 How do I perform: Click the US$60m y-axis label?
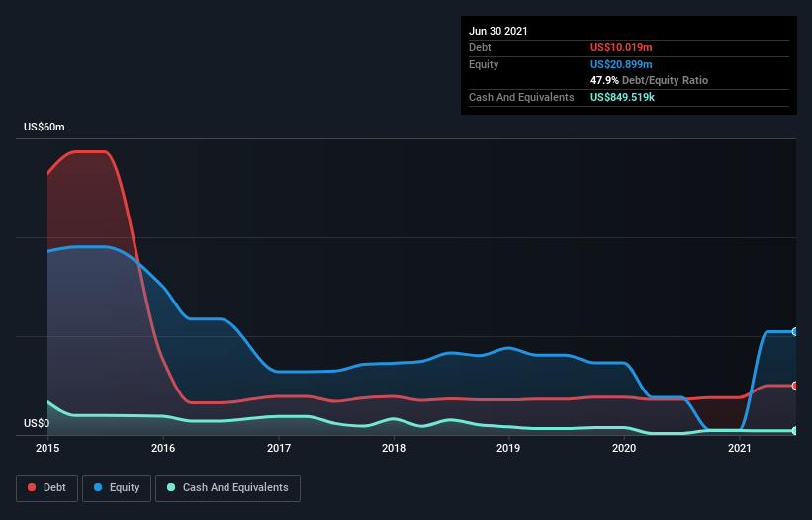coord(45,127)
